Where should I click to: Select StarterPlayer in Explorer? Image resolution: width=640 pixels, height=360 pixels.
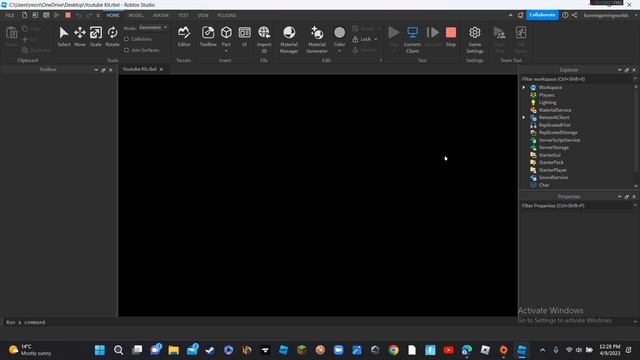tap(553, 170)
